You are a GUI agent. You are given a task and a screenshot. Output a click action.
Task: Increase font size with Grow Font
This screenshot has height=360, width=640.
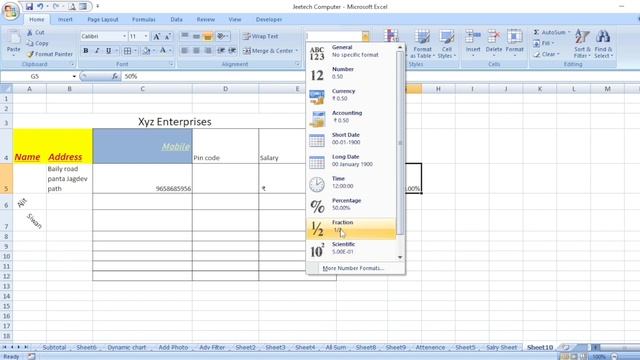click(156, 36)
